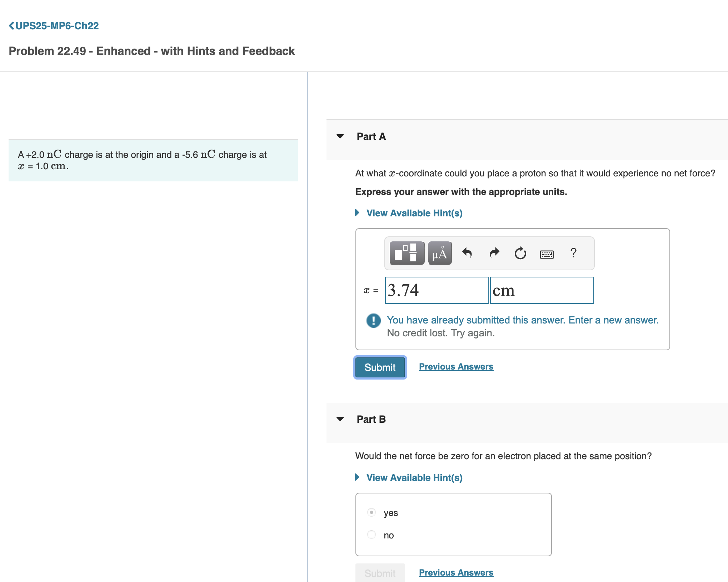This screenshot has height=582, width=728.
Task: Select the no radio button in Part B
Action: [371, 535]
